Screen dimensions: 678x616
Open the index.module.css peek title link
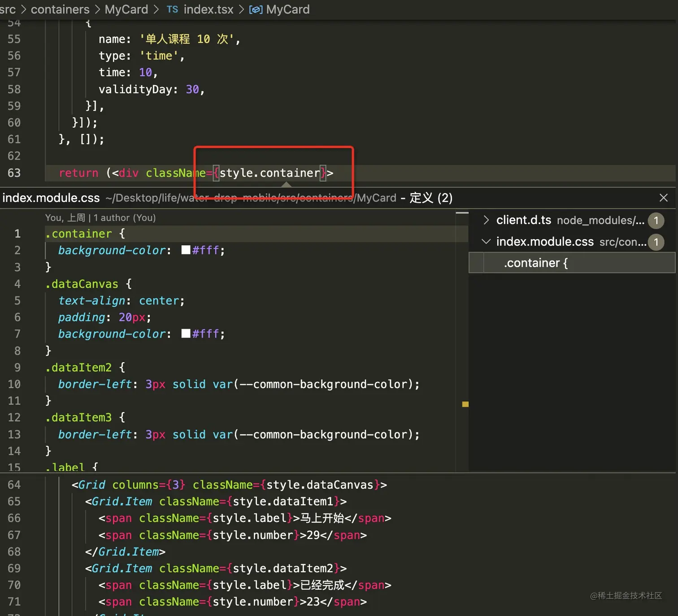(51, 198)
